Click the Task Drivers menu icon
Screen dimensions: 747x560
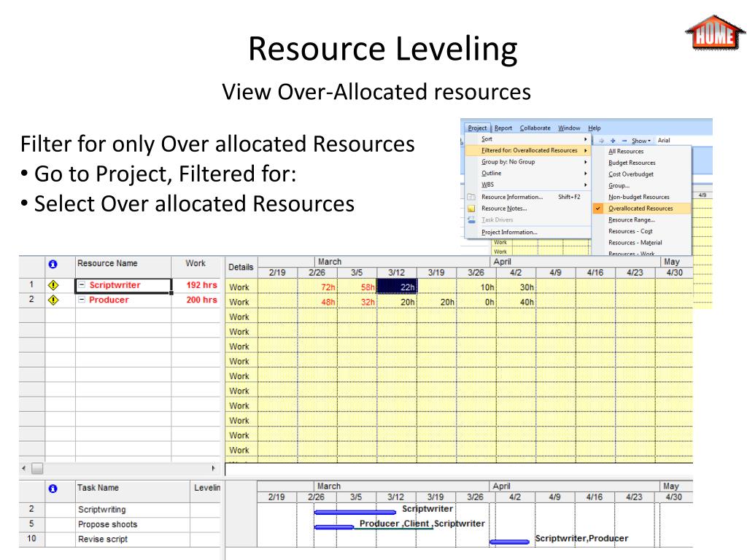point(471,219)
